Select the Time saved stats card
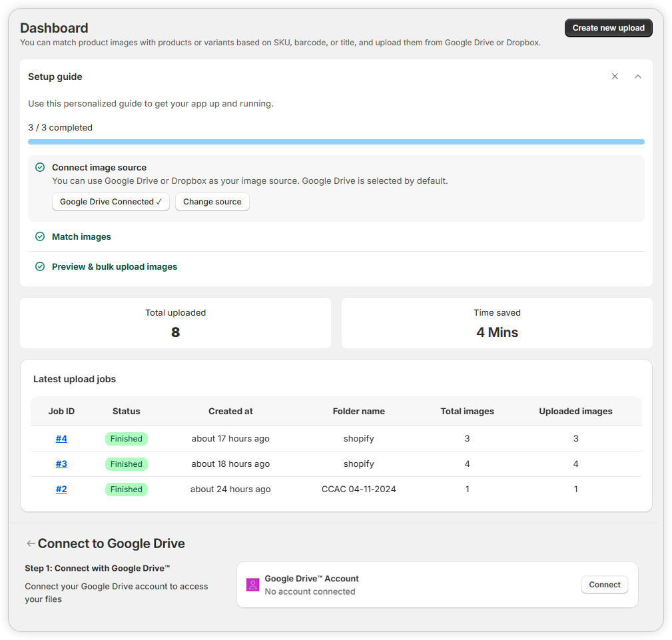672x640 pixels. click(x=497, y=323)
